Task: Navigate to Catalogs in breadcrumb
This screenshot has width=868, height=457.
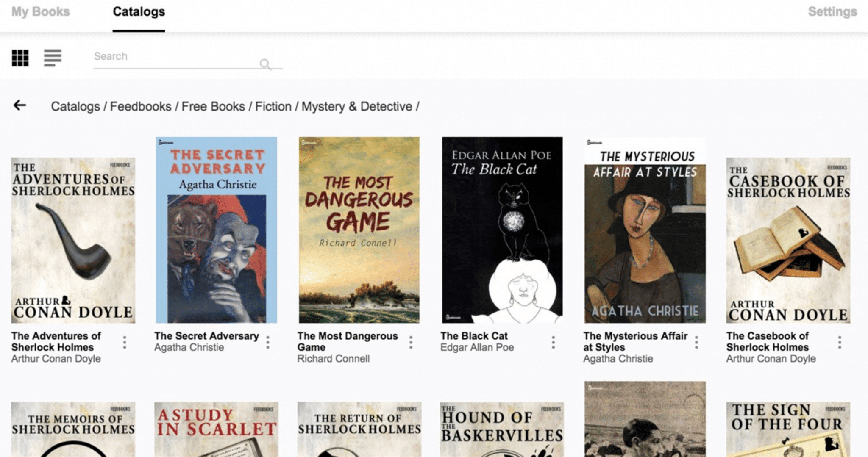Action: point(75,106)
